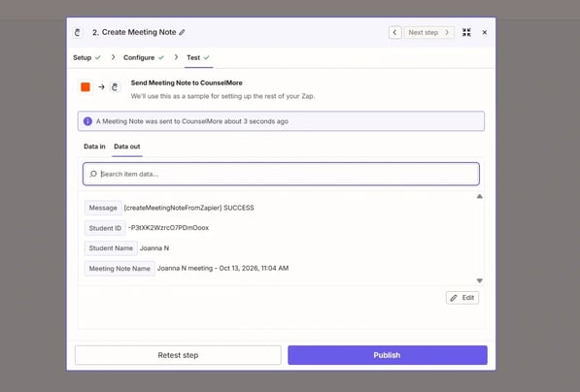Click Retest step
The width and height of the screenshot is (580, 392).
tap(178, 355)
